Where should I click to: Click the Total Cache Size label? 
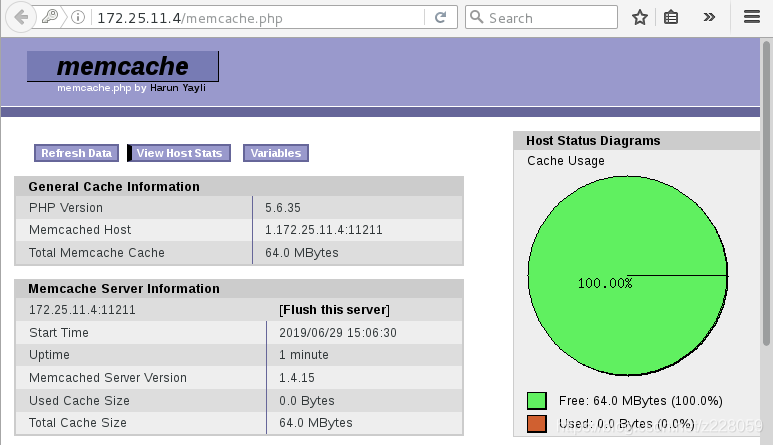[x=77, y=423]
